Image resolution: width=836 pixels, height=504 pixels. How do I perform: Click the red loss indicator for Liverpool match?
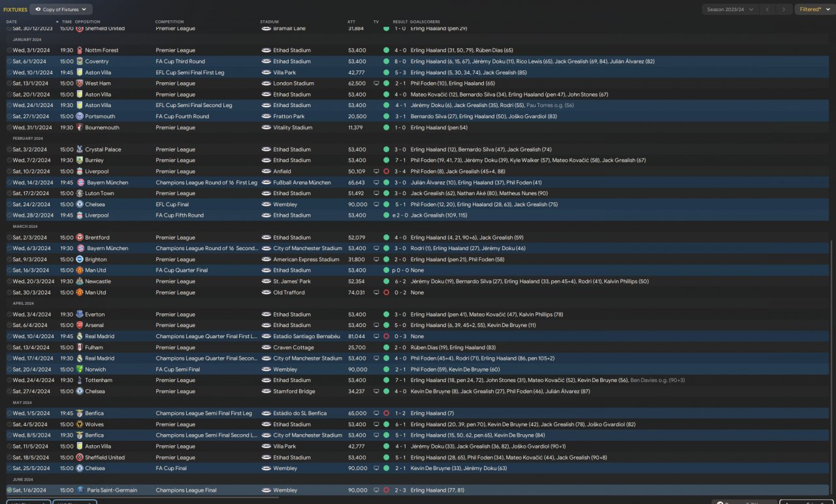tap(386, 171)
